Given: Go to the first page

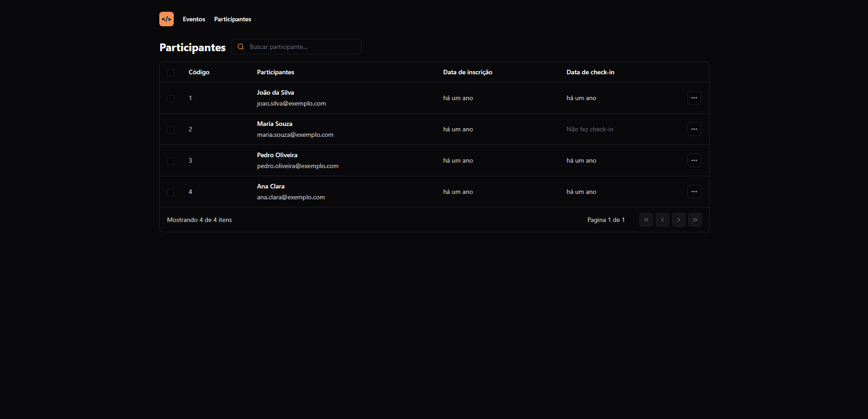Looking at the screenshot, I should coord(646,220).
